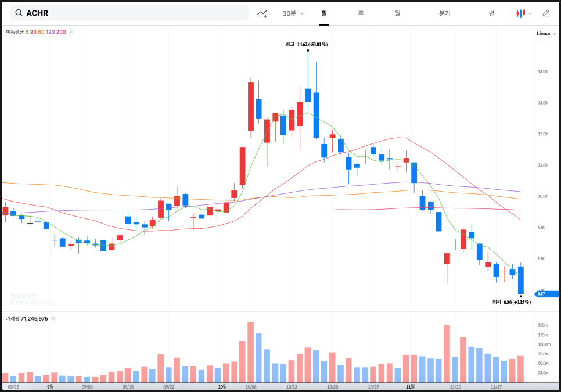The image size is (561, 392).
Task: Select the 년 (yearly) period
Action: (491, 13)
